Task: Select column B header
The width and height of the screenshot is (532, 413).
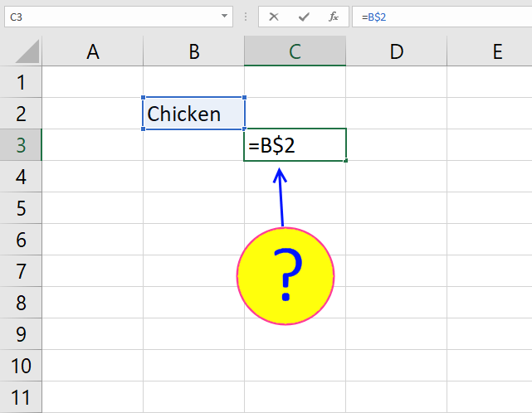Action: tap(193, 51)
